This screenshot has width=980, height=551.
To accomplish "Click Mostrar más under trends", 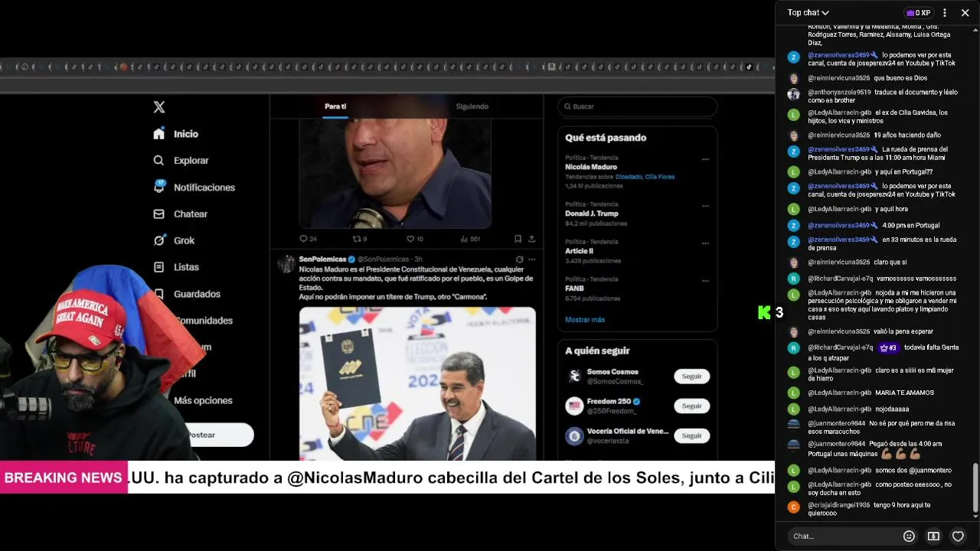I will coord(585,319).
